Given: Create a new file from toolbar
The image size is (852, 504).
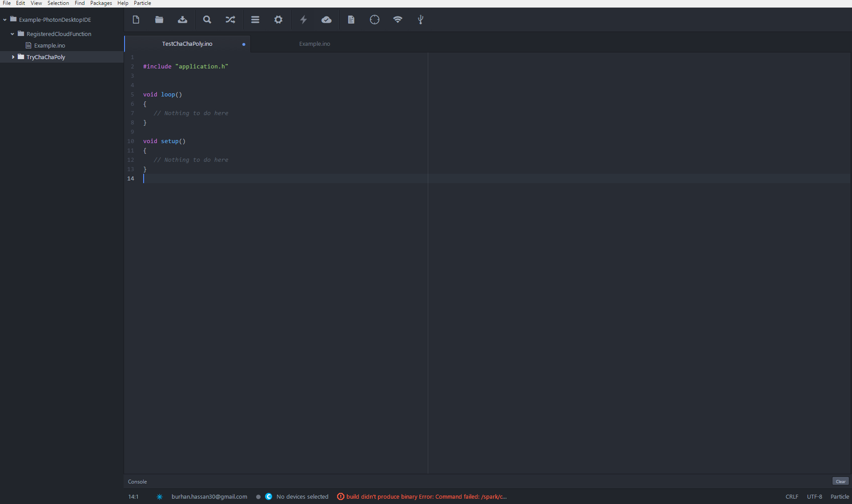Looking at the screenshot, I should [136, 20].
